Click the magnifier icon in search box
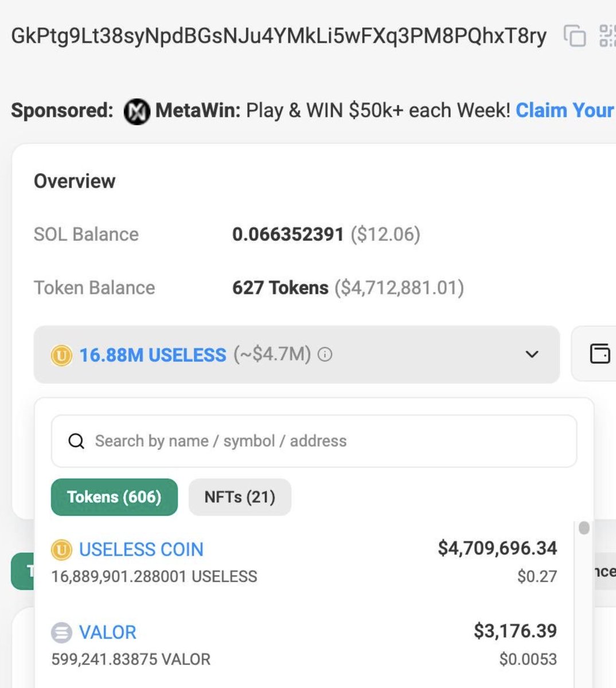The height and width of the screenshot is (688, 616). pyautogui.click(x=76, y=441)
